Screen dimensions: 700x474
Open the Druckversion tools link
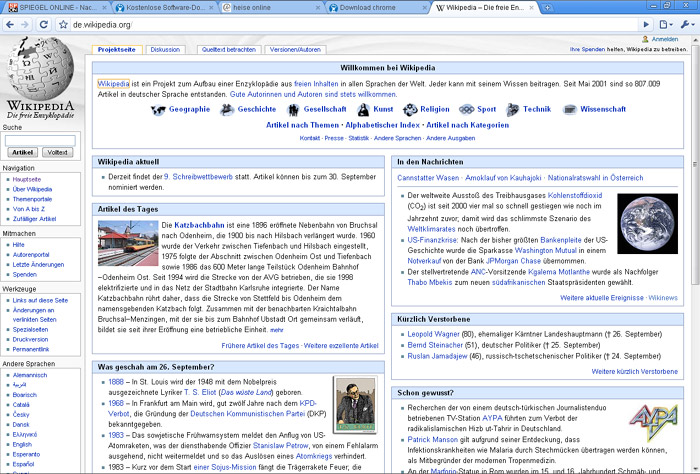[x=30, y=339]
